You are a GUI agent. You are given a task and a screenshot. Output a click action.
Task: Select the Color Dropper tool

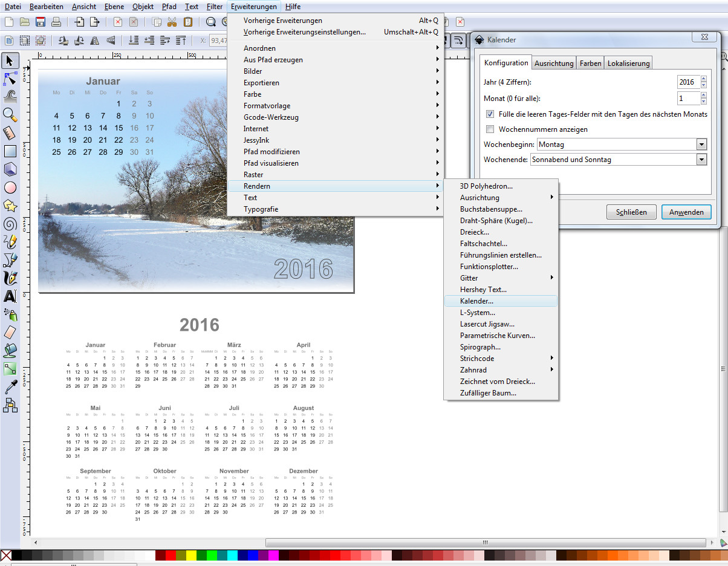click(x=10, y=387)
